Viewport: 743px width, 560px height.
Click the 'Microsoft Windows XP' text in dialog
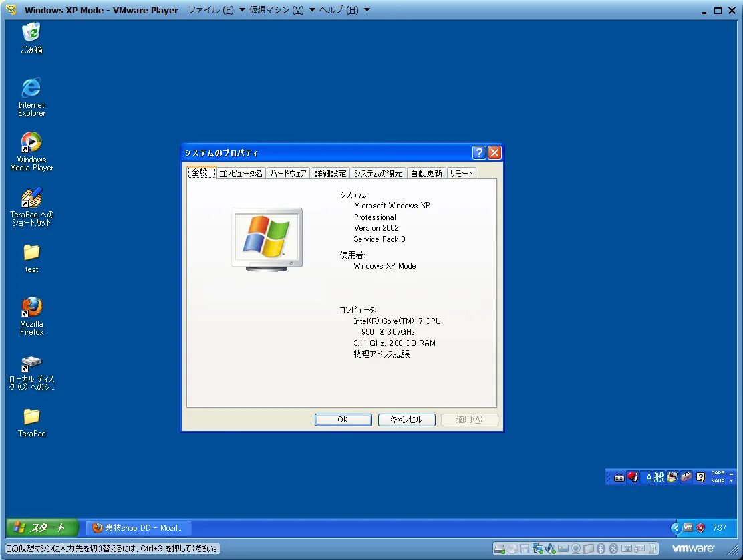click(392, 206)
